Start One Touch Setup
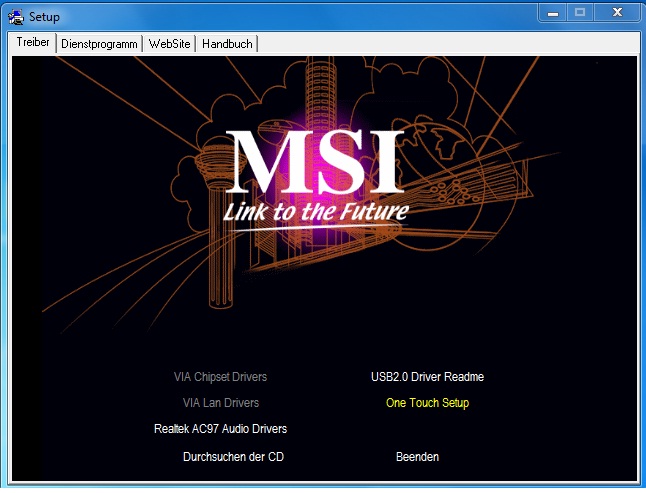Viewport: 646px width, 493px height. tap(427, 403)
